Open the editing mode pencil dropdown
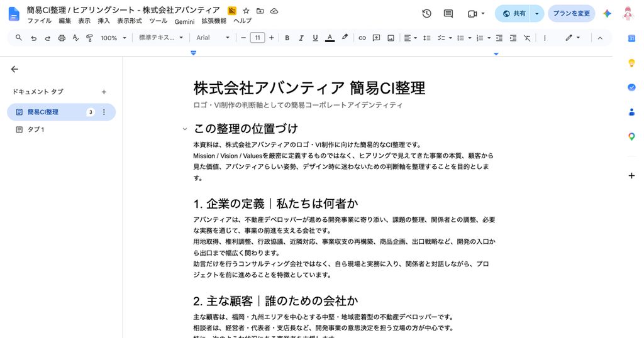644x338 pixels. [x=572, y=38]
